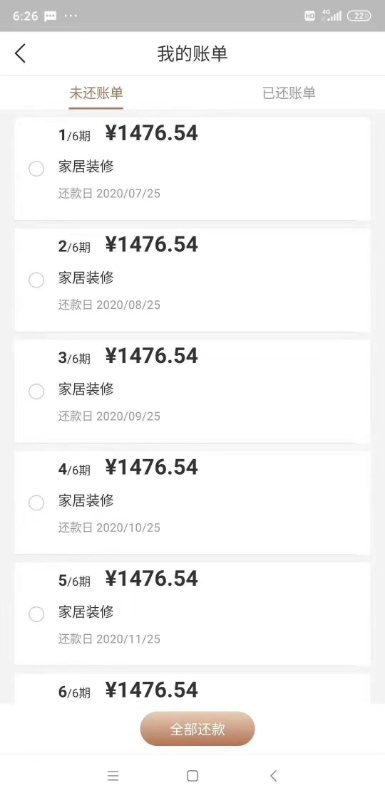Tap the HD indicator icon

click(310, 16)
